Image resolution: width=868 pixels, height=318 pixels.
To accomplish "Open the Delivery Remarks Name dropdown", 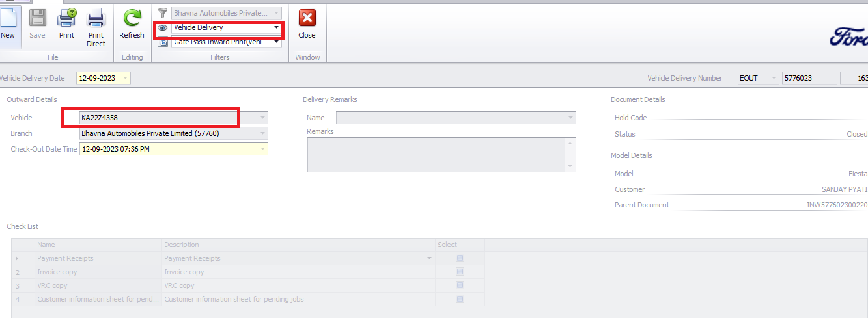I will 571,118.
